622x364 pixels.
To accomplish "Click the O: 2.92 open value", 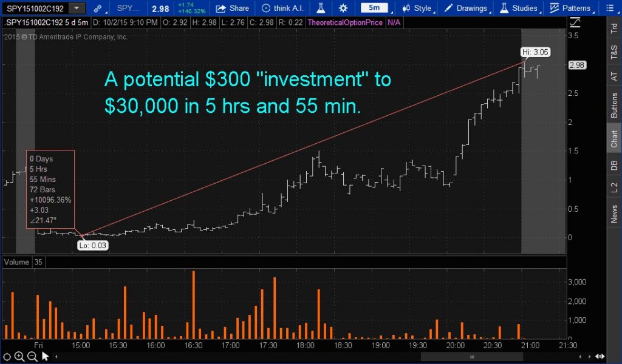I will tap(176, 22).
